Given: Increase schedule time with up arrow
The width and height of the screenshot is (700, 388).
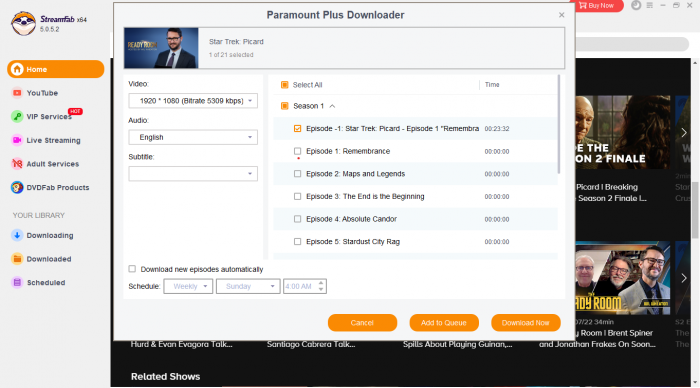Looking at the screenshot, I should pyautogui.click(x=321, y=283).
